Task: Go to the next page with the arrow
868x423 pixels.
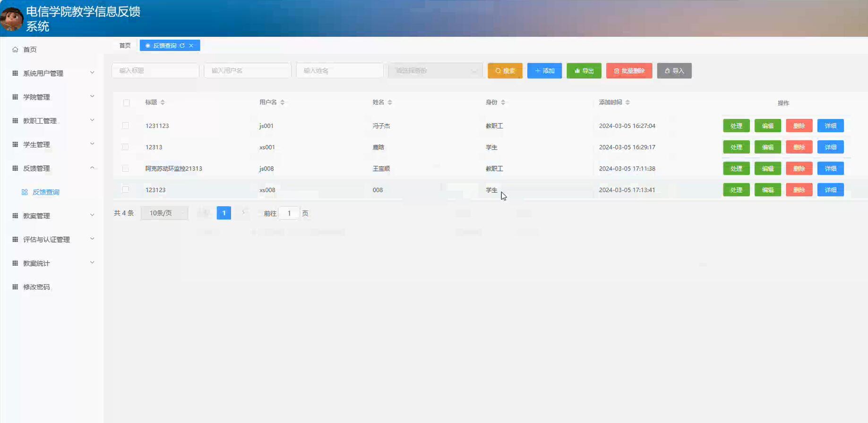Action: [x=243, y=213]
